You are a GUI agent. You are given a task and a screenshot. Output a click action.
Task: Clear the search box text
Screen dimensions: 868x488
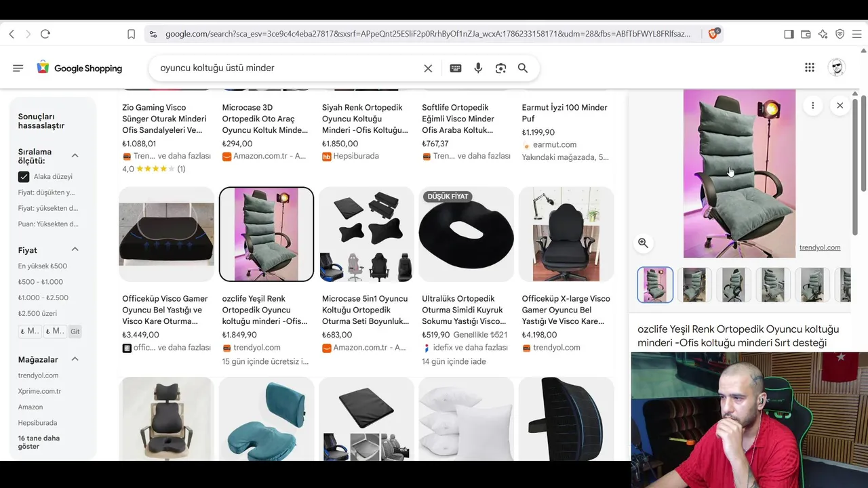pos(428,68)
